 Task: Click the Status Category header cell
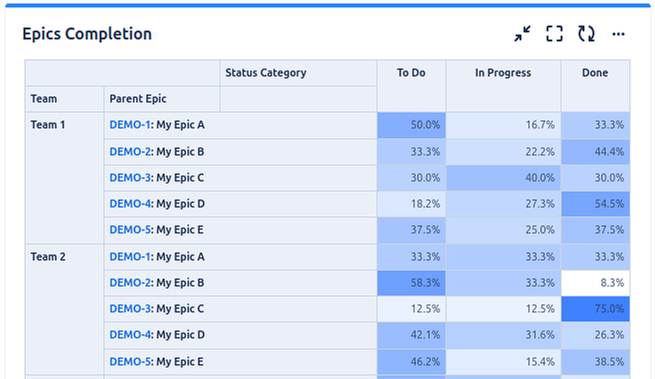click(298, 73)
